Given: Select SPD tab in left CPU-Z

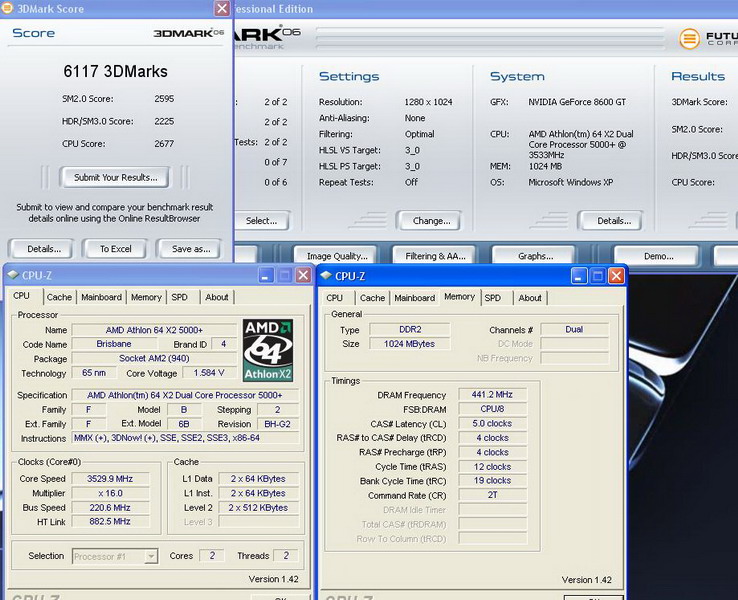Looking at the screenshot, I should (x=179, y=297).
